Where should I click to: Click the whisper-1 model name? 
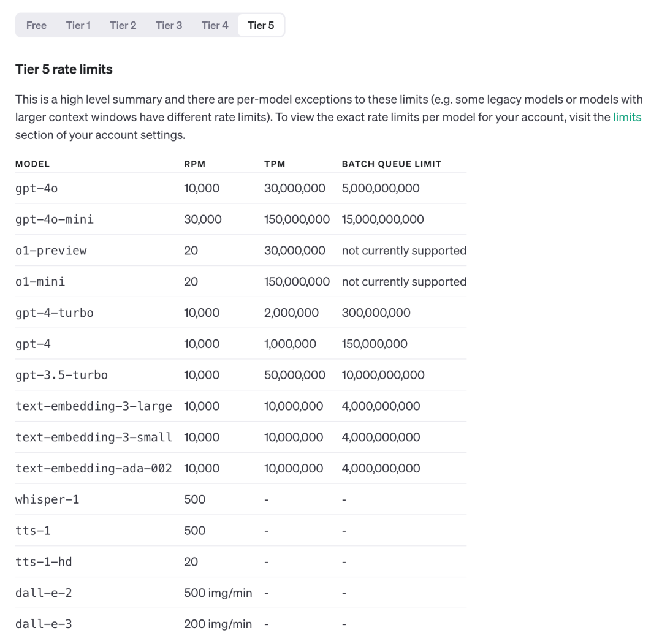[47, 499]
